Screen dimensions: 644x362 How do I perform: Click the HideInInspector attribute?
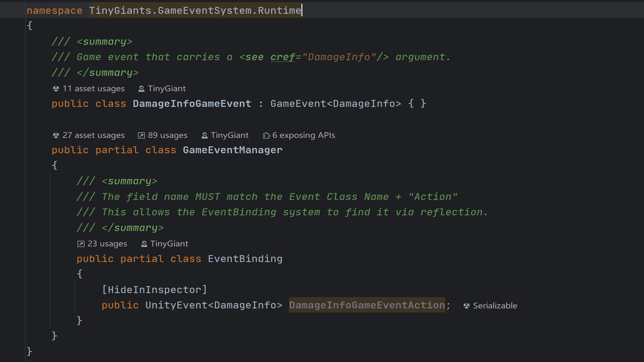click(154, 290)
